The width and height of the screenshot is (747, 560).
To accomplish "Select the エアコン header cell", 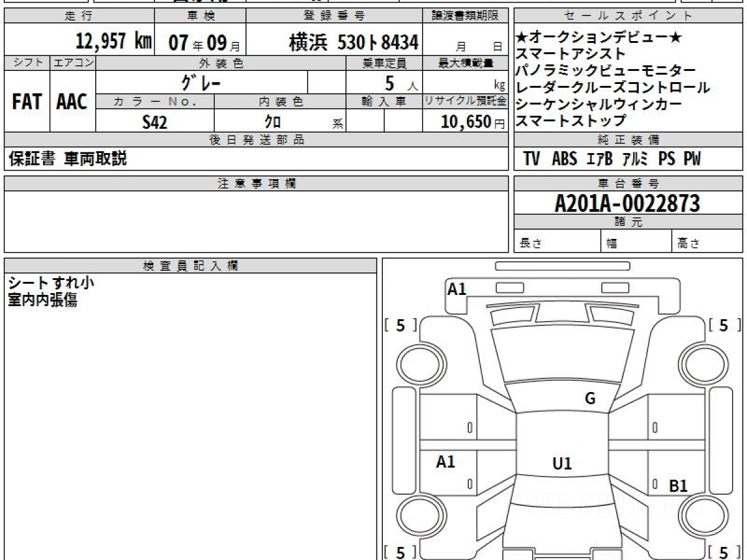I will click(x=73, y=63).
